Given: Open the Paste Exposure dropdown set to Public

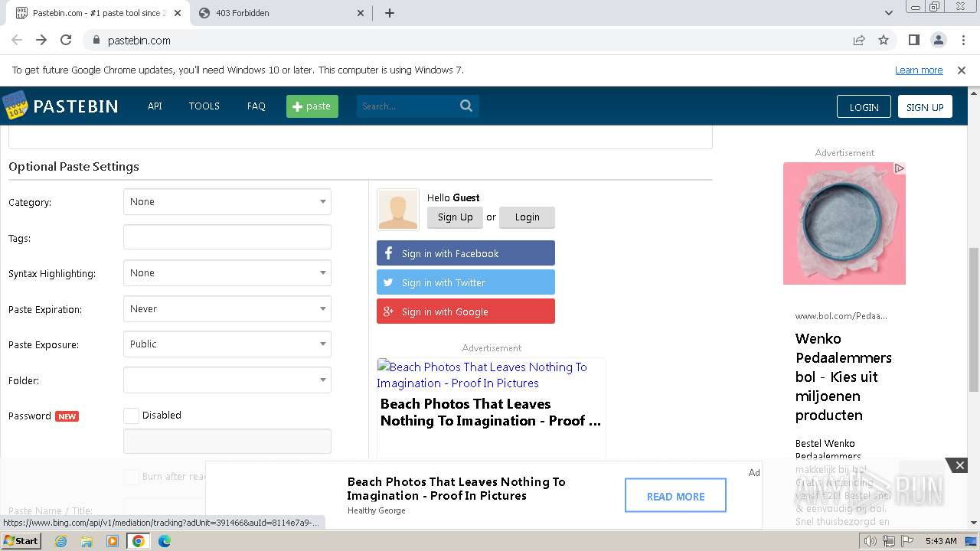Looking at the screenshot, I should pyautogui.click(x=227, y=344).
